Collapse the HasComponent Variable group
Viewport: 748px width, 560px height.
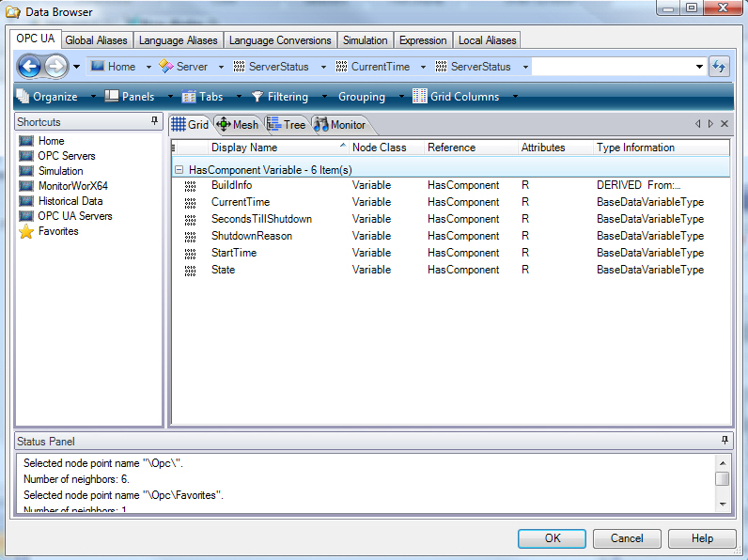pyautogui.click(x=179, y=169)
